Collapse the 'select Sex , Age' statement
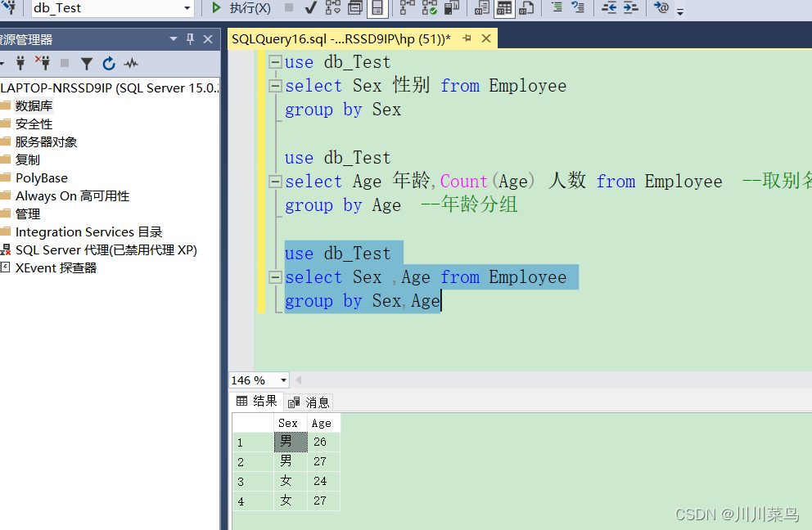This screenshot has width=812, height=530. (x=276, y=277)
